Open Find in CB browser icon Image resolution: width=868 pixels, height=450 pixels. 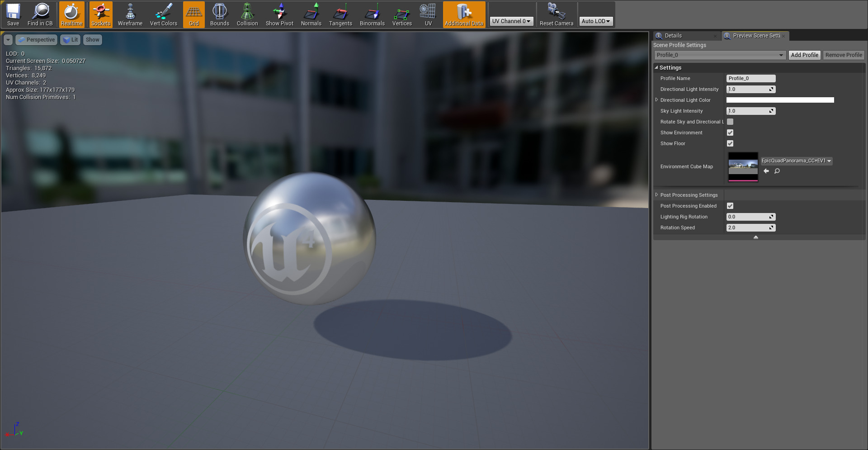[x=40, y=14]
